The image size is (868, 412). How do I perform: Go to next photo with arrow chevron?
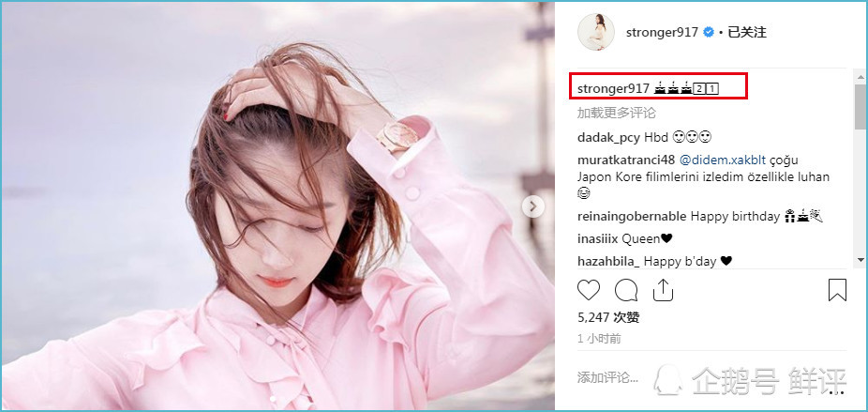533,206
